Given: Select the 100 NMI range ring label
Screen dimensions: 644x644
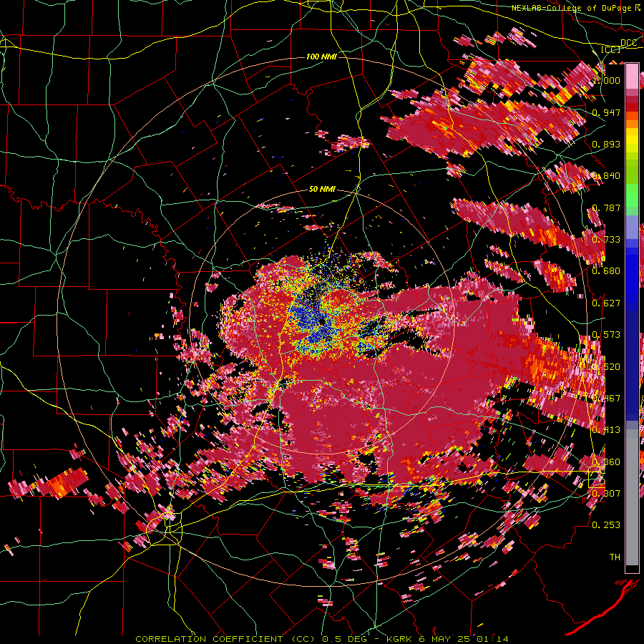Looking at the screenshot, I should (321, 57).
